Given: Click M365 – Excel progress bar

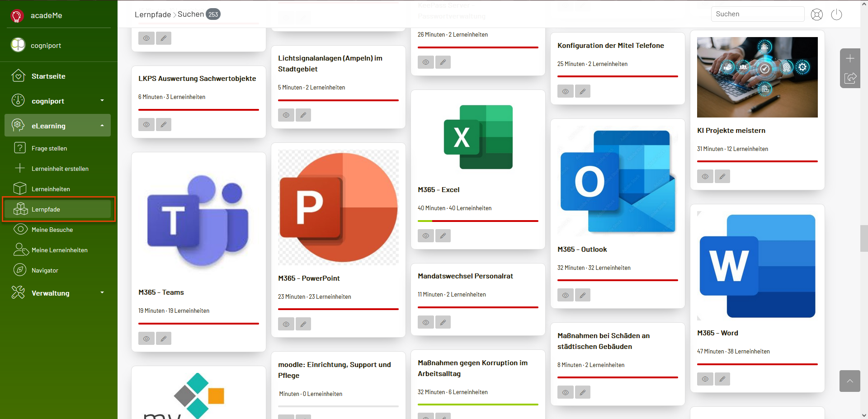Looking at the screenshot, I should point(478,221).
